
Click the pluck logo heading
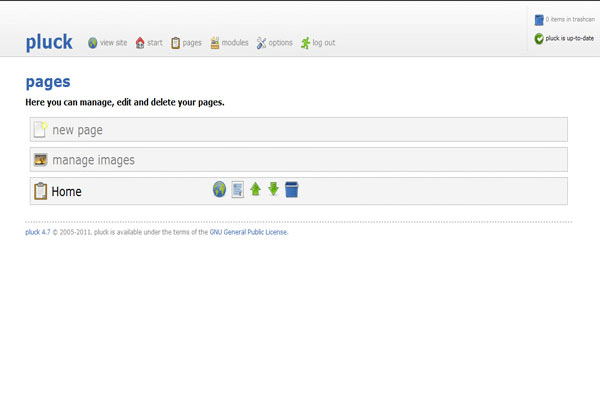49,42
